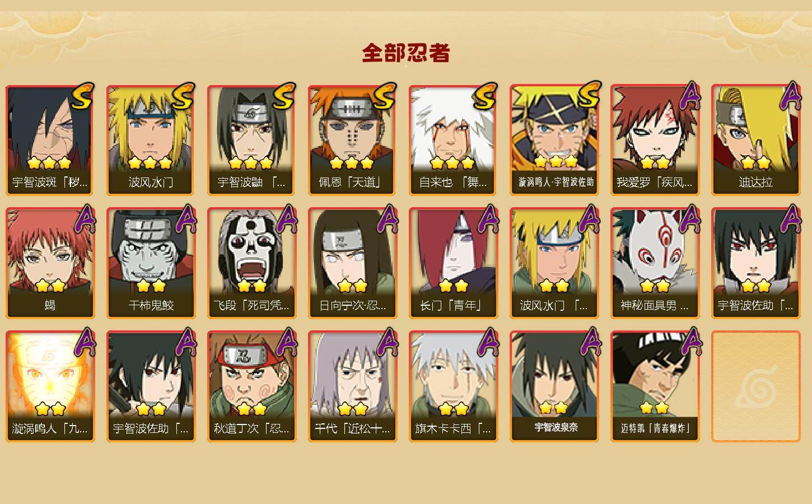812x504 pixels.
Task: Select the 蝎 ninja card
Action: coord(50,263)
